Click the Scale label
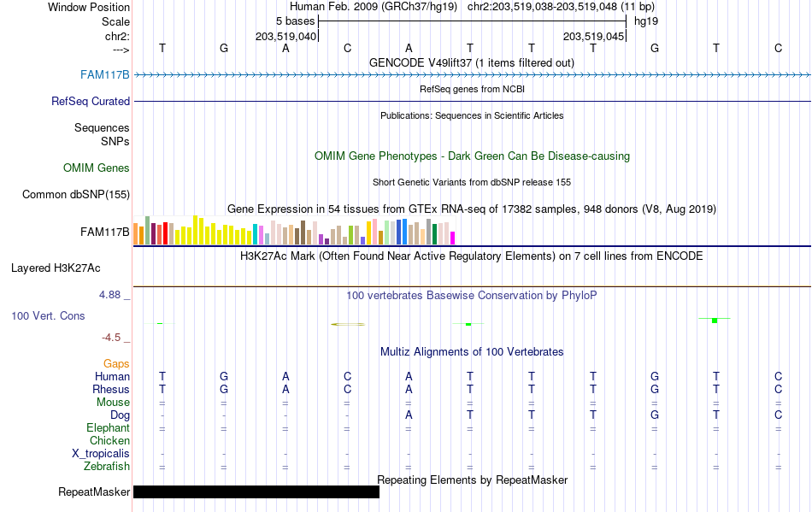Image resolution: width=812 pixels, height=512 pixels. [x=115, y=22]
